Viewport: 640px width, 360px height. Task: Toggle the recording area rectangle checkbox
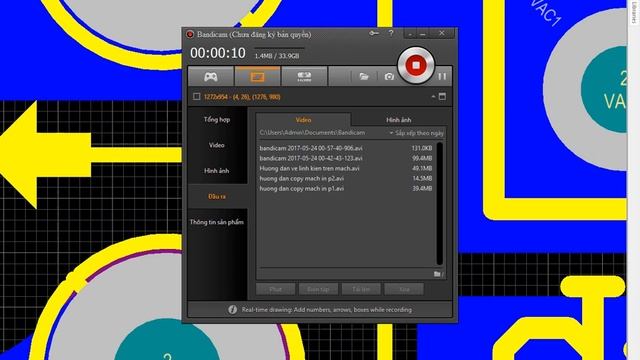(x=196, y=97)
